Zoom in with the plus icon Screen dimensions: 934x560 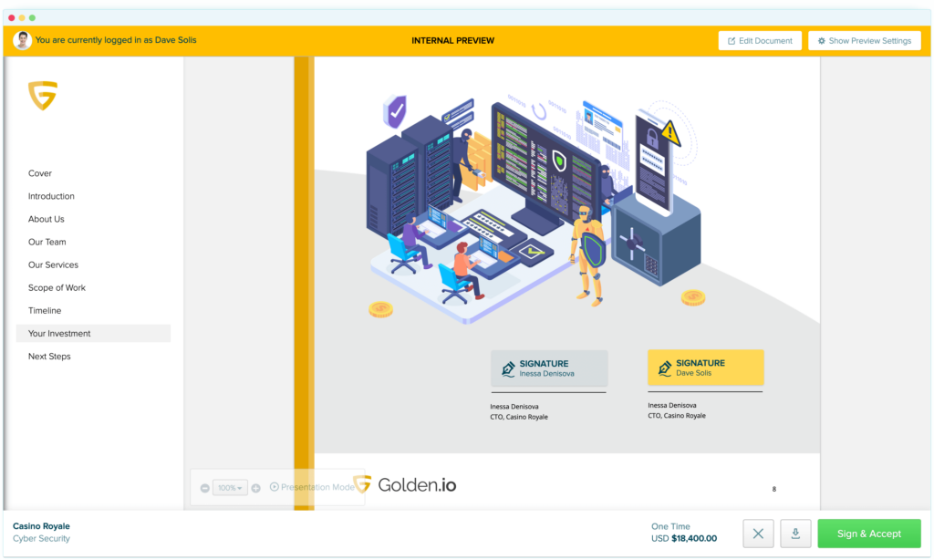[x=255, y=488]
